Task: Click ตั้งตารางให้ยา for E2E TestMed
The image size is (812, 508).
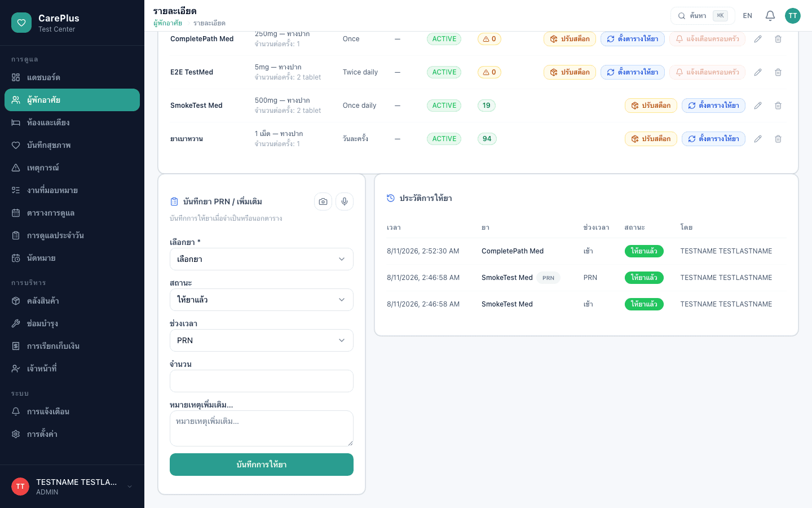Action: (633, 72)
